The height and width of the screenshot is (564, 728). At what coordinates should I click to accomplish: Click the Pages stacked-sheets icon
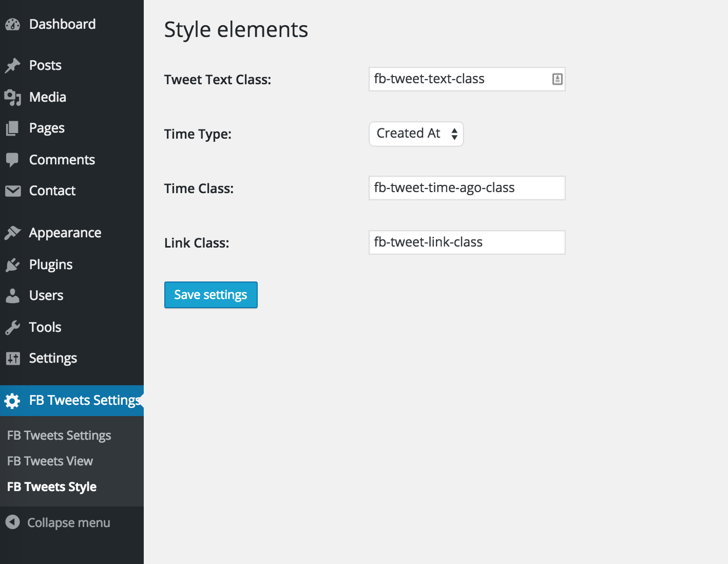(12, 128)
